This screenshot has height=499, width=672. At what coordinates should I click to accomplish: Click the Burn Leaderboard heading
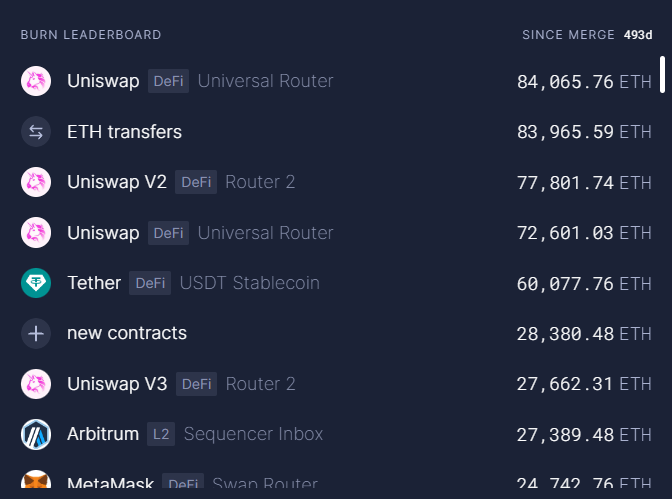(91, 35)
